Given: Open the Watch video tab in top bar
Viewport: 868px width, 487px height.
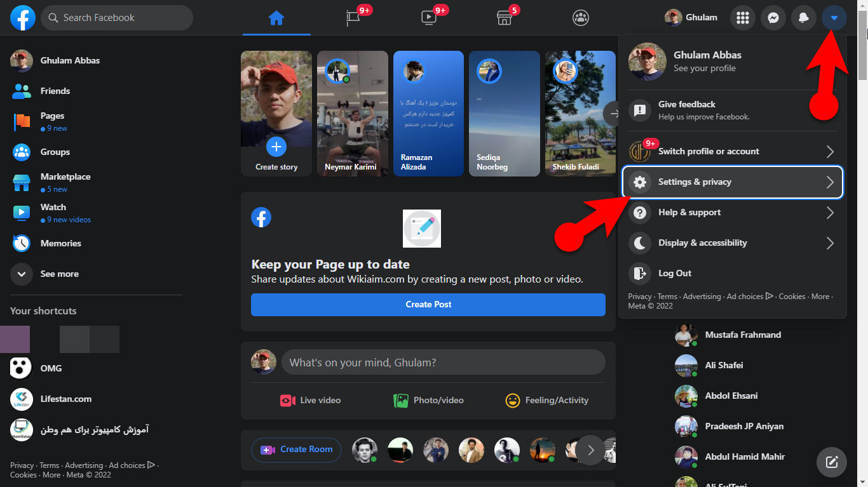Looking at the screenshot, I should [429, 18].
